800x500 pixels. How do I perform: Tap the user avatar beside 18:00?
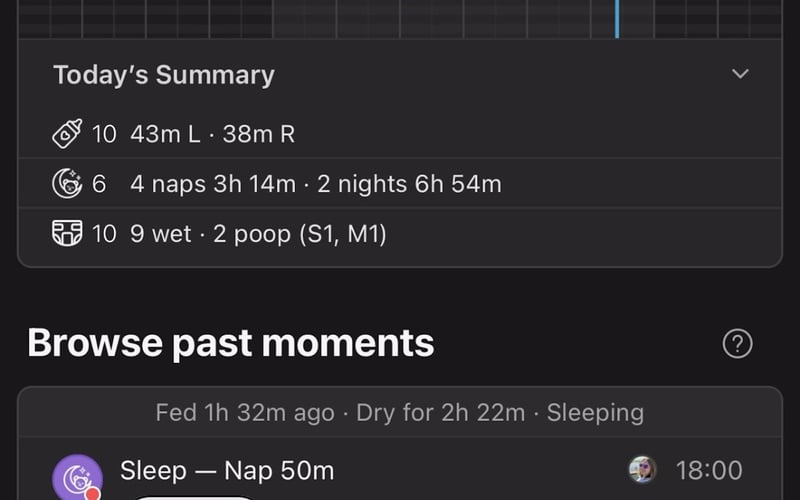click(x=641, y=470)
